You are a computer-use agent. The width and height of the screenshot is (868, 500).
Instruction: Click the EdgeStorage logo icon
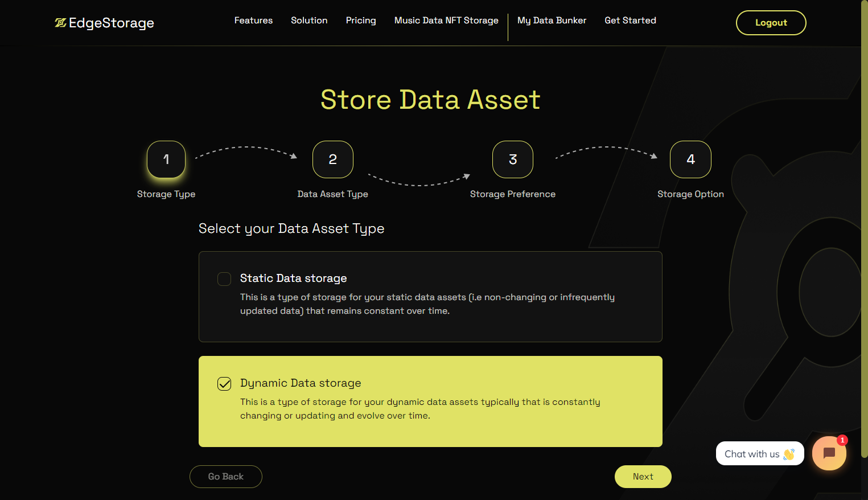pyautogui.click(x=60, y=23)
